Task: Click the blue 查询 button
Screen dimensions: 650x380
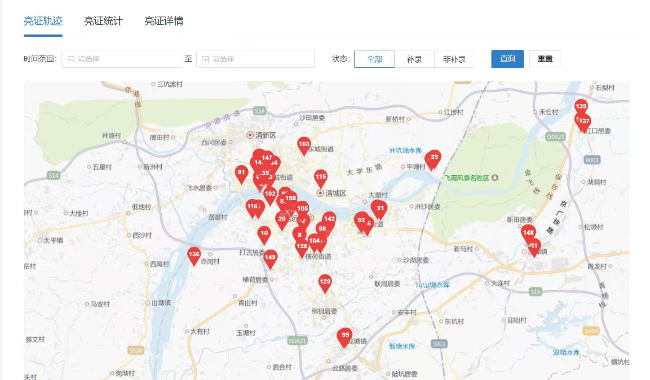Action: pos(507,59)
